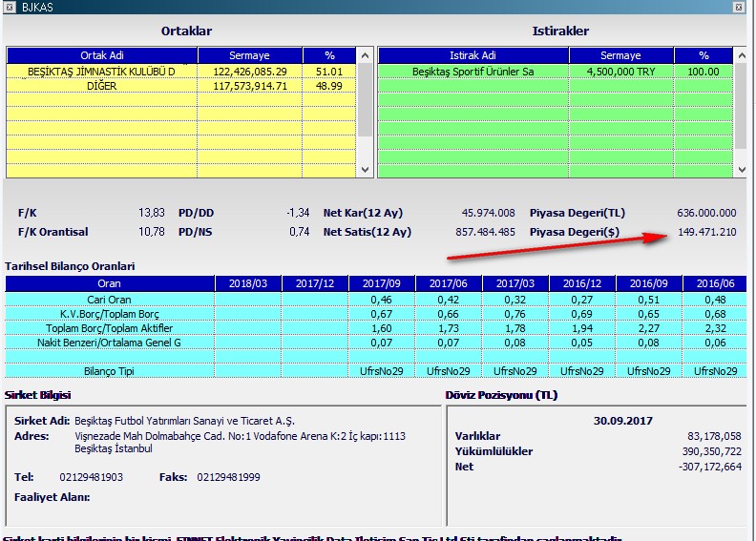Click PD/DD value -1,34
Viewport: 756px width, 541px height.
tap(298, 213)
